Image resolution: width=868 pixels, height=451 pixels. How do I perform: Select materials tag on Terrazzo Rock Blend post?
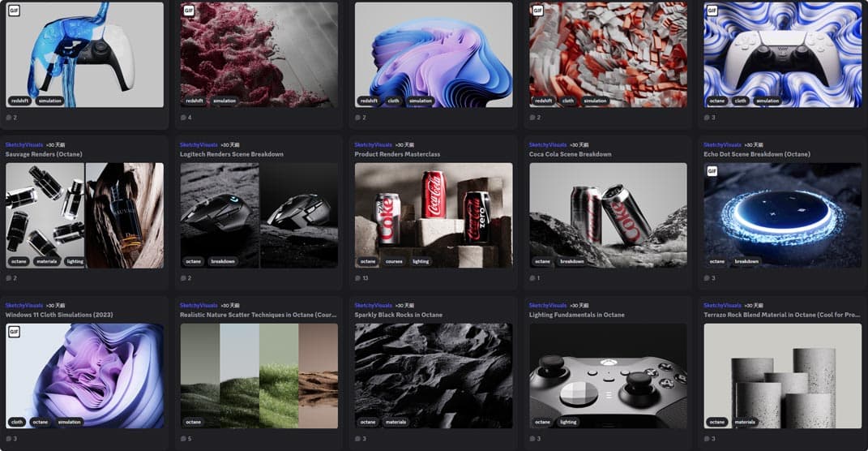click(745, 422)
